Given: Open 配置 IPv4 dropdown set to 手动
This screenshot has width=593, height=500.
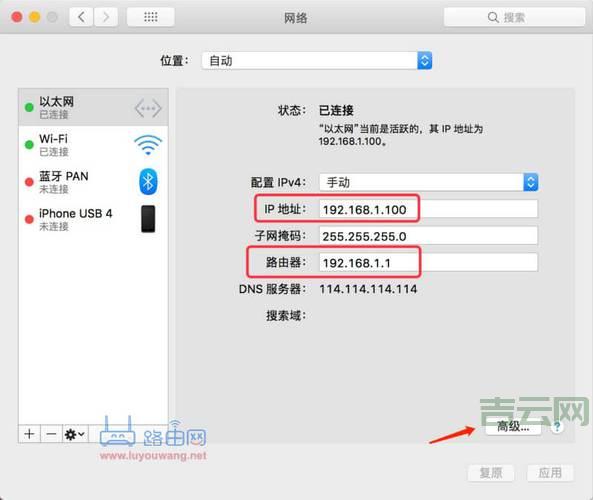Looking at the screenshot, I should pyautogui.click(x=428, y=182).
